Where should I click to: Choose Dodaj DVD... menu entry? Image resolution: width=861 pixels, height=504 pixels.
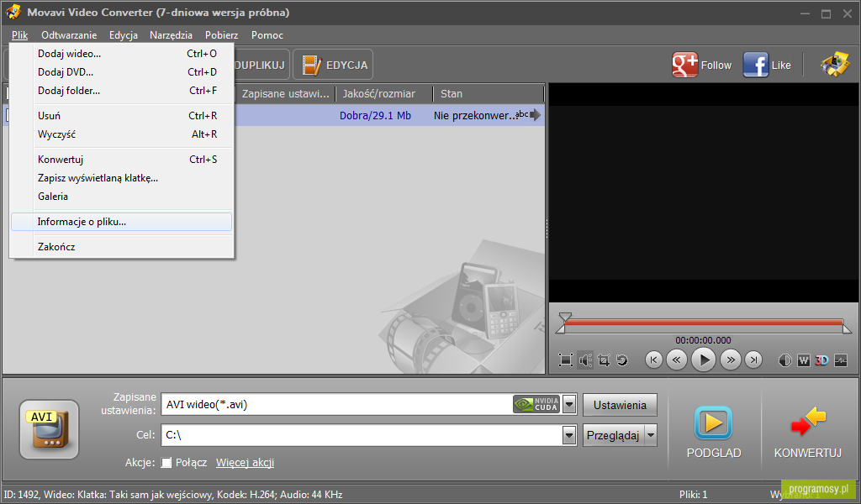(121, 72)
